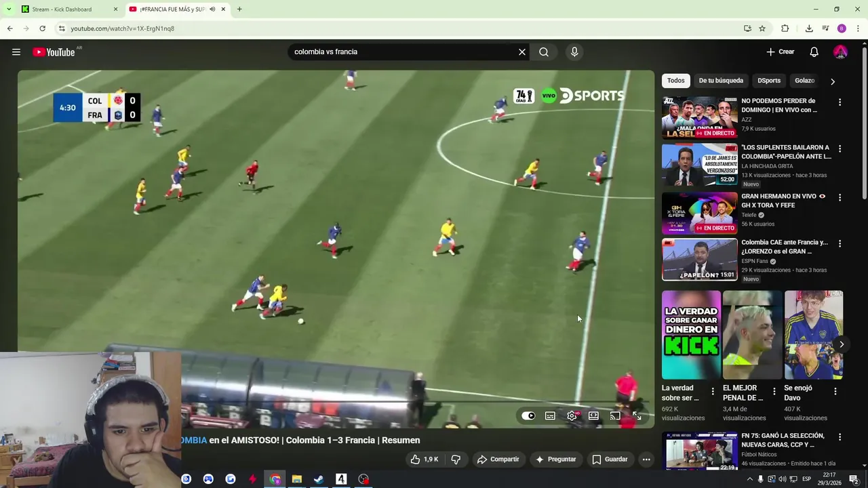Click the Compartir share button
This screenshot has width=868, height=488.
click(498, 460)
